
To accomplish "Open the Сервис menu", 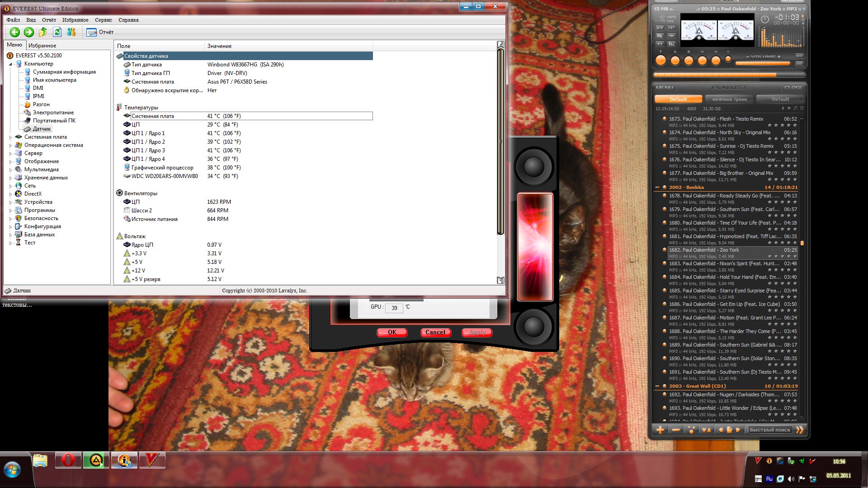I will pos(103,20).
